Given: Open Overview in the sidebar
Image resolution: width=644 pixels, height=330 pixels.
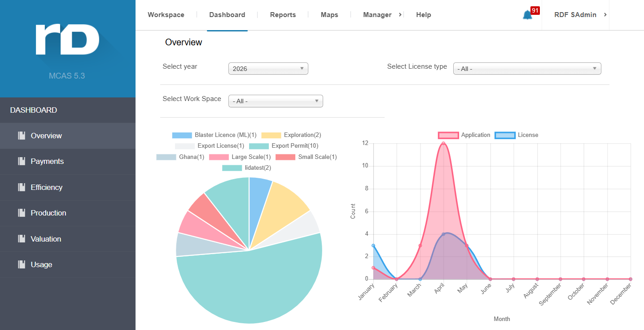Looking at the screenshot, I should click(68, 136).
